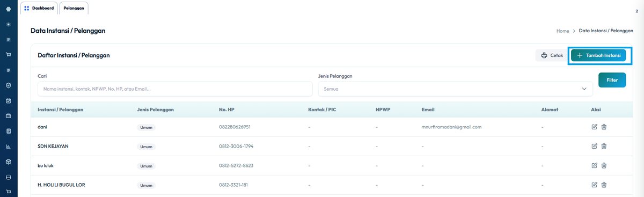
Task: Open the Jenis Pelanggan Semua dropdown
Action: (x=456, y=89)
